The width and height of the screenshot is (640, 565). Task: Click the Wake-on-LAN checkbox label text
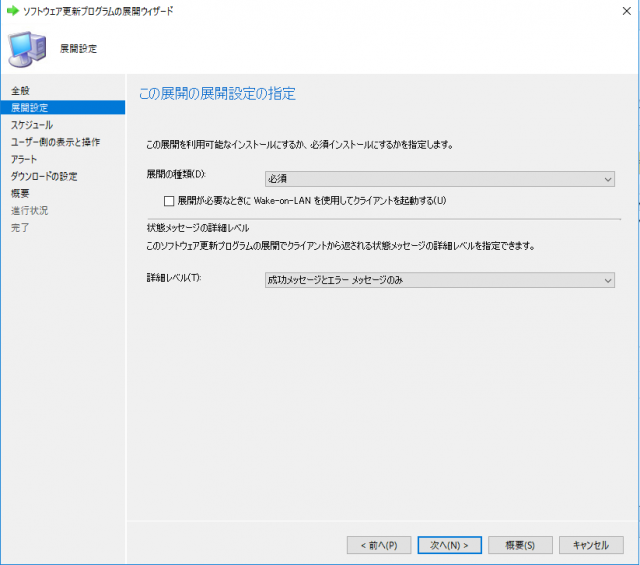[x=311, y=201]
